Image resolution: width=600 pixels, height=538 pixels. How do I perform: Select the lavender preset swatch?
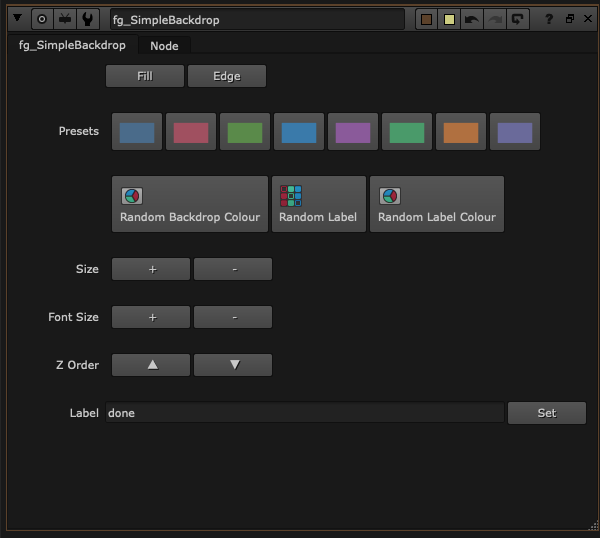[x=515, y=132]
